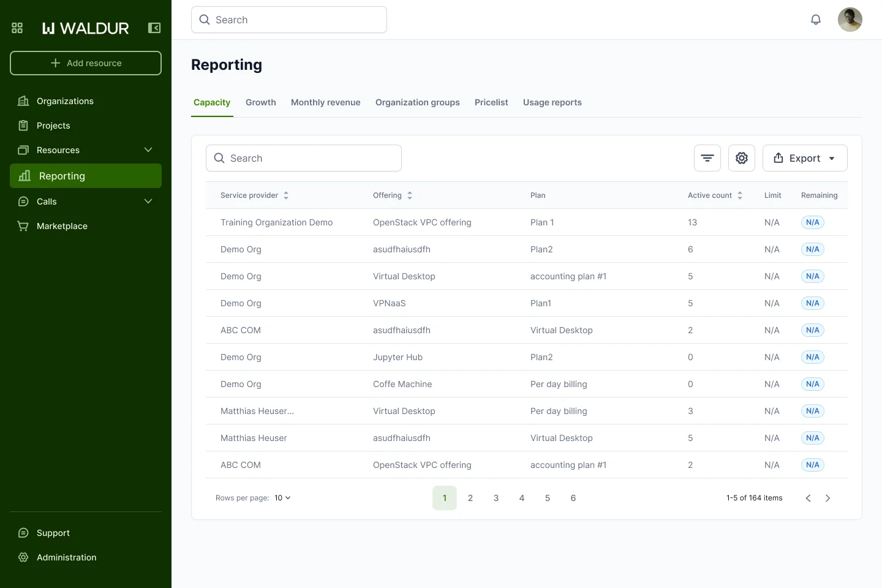The width and height of the screenshot is (882, 588).
Task: Change rows per page dropdown
Action: pos(282,498)
